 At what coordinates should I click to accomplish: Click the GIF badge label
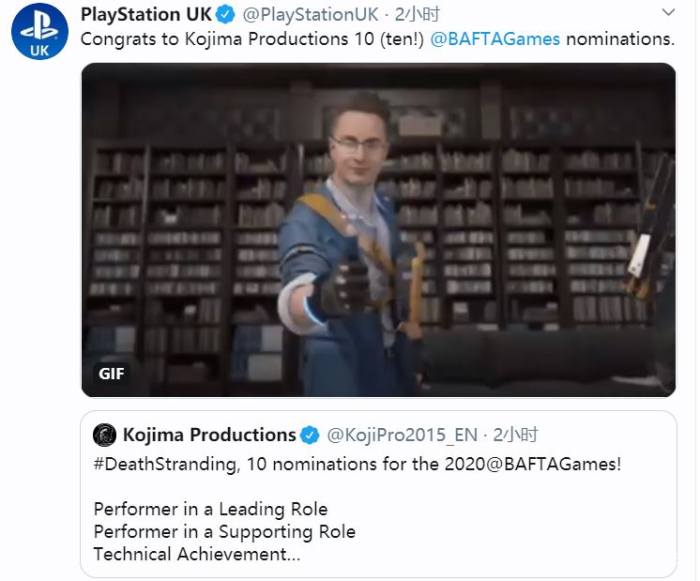click(x=112, y=373)
